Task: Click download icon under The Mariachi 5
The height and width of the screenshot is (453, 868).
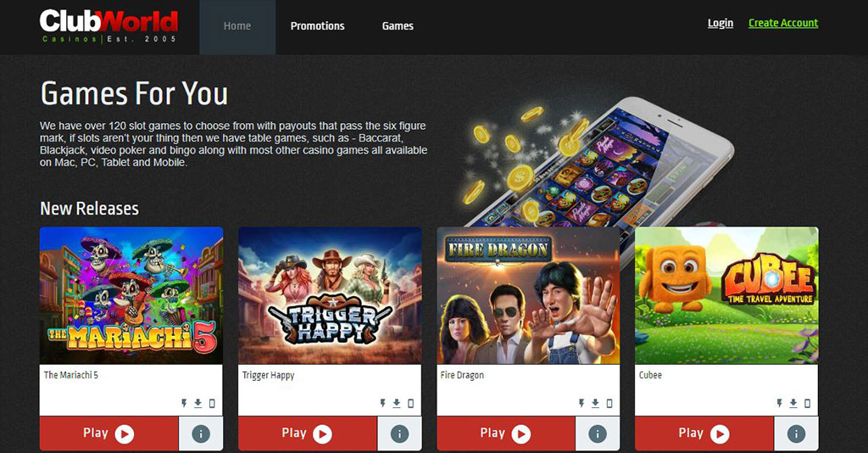Action: pyautogui.click(x=198, y=403)
